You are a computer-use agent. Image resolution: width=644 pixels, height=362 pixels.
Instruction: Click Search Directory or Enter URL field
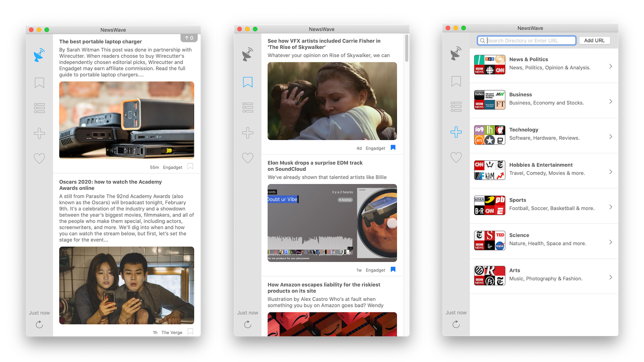(526, 40)
